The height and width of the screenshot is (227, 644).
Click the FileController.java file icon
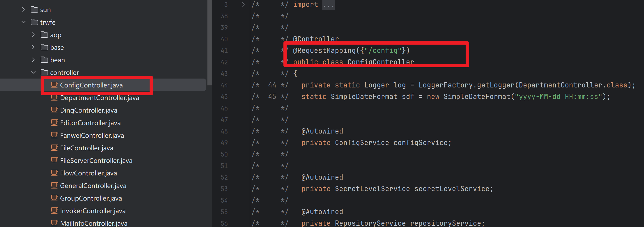point(54,148)
